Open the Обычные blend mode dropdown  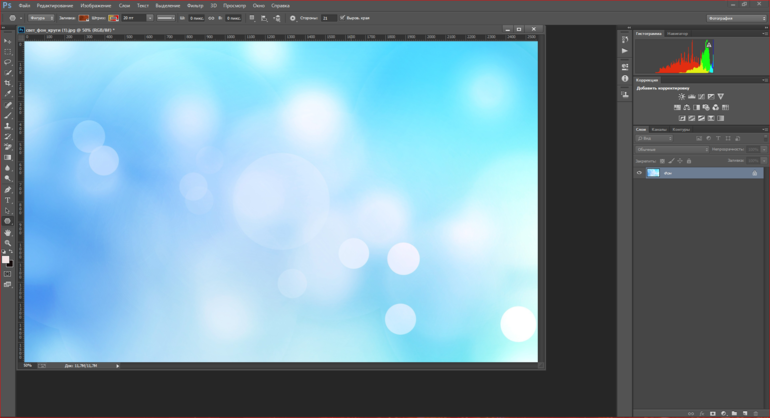[672, 149]
